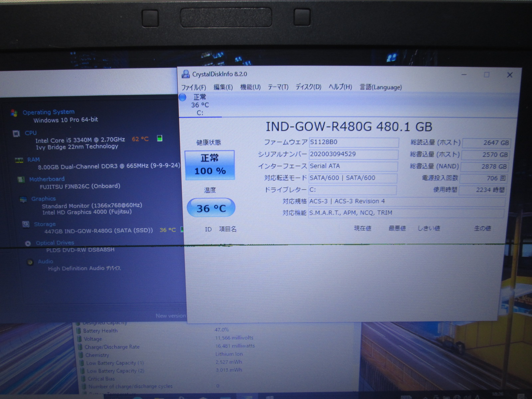Image resolution: width=532 pixels, height=399 pixels.
Task: Click the serial number field 202003094529
Action: click(353, 154)
